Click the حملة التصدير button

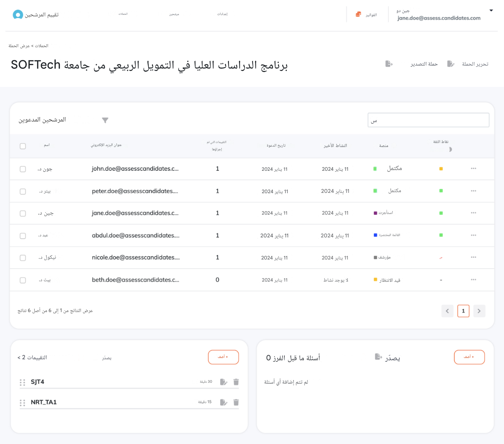click(x=424, y=64)
